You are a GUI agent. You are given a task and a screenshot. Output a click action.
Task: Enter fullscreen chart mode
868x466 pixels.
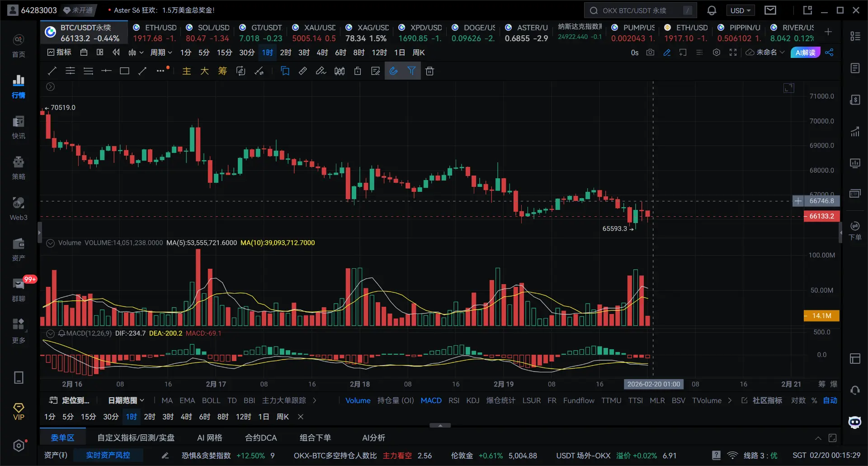coord(733,52)
